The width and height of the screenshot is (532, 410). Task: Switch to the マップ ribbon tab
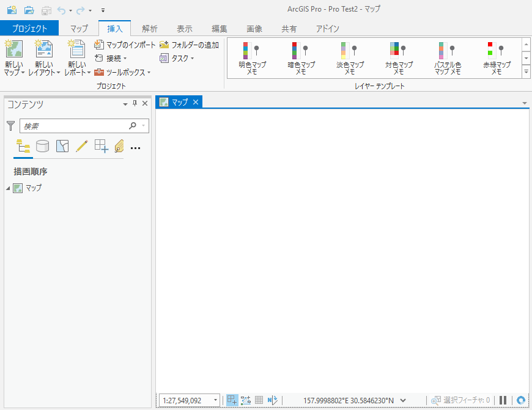click(79, 29)
